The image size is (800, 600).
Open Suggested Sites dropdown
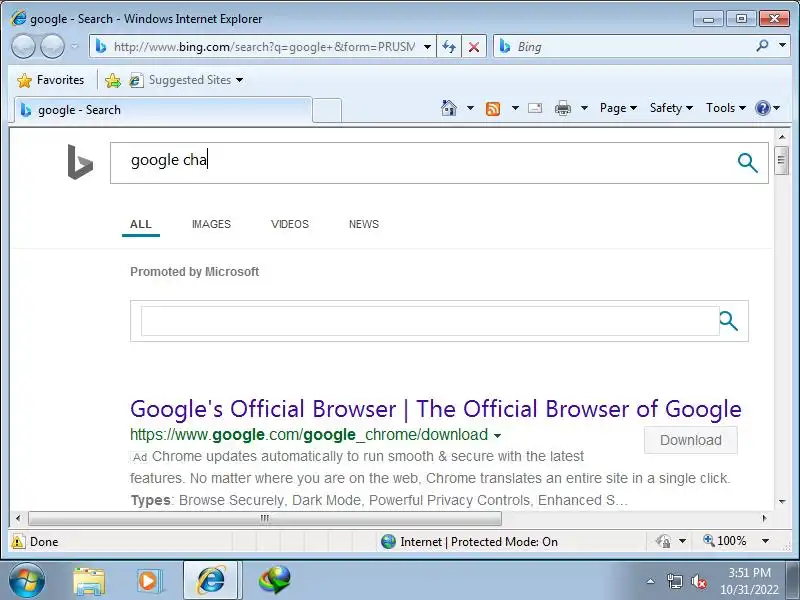coord(186,80)
